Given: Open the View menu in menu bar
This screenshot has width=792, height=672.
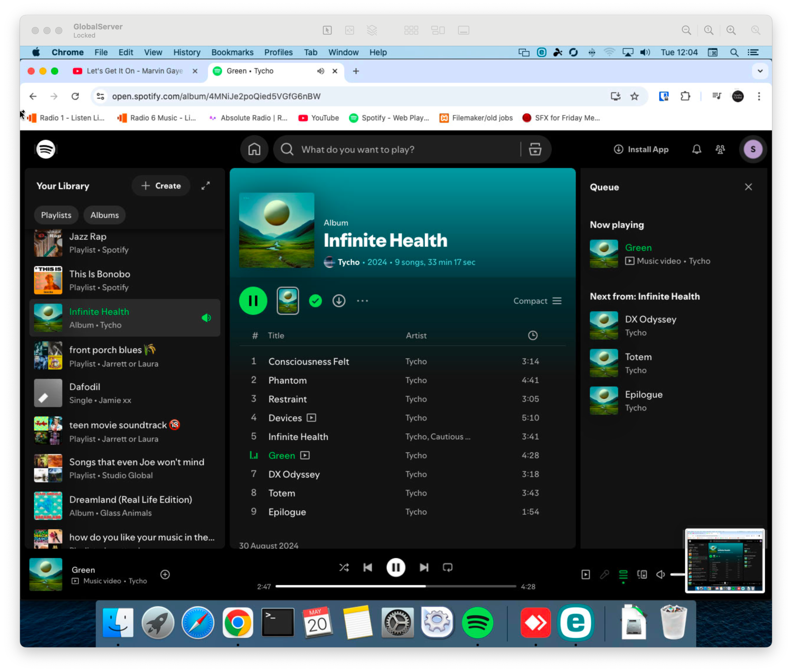Looking at the screenshot, I should pos(153,52).
